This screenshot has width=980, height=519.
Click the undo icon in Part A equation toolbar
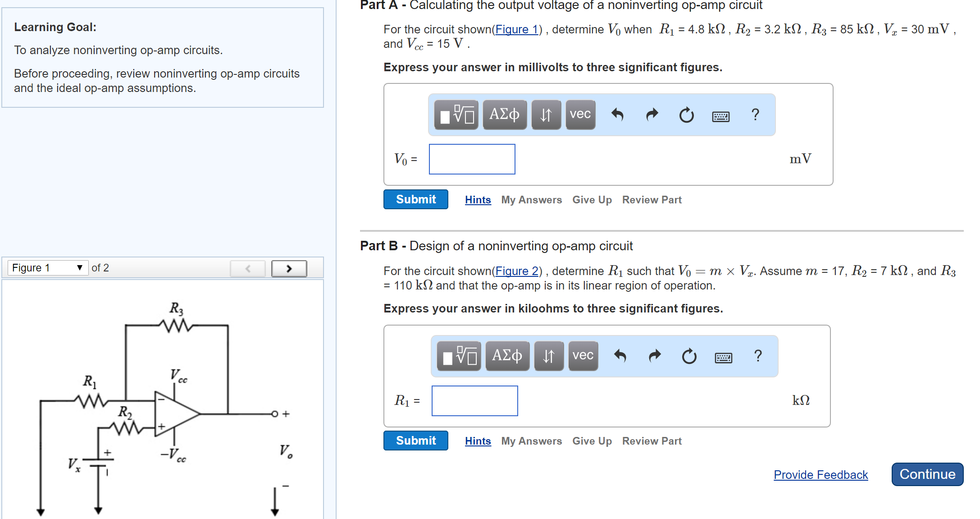[618, 115]
